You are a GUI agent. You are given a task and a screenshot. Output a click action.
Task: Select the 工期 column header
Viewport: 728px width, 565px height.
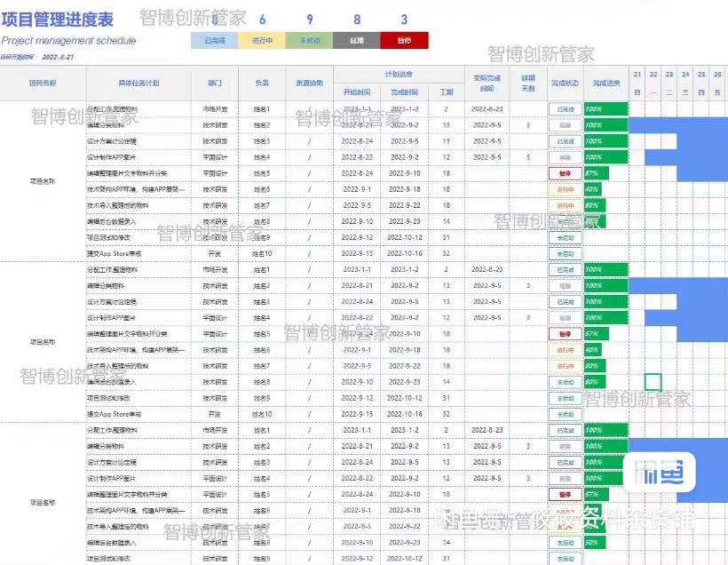pyautogui.click(x=447, y=92)
